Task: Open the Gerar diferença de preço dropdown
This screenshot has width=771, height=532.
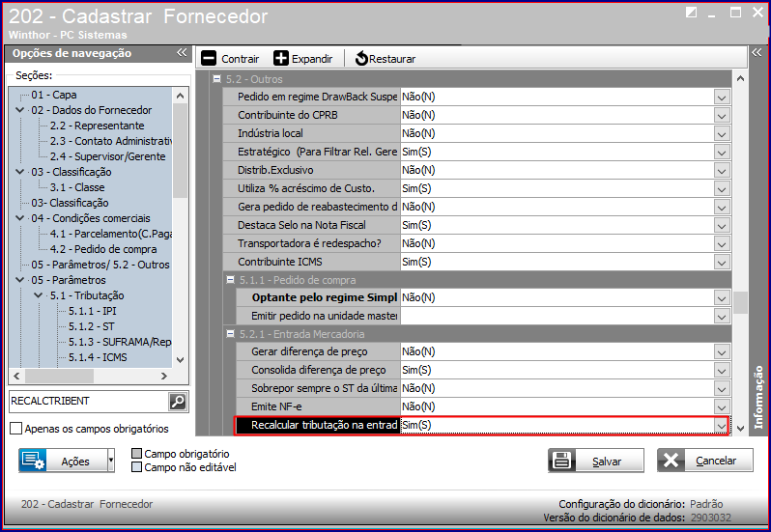Action: [722, 351]
